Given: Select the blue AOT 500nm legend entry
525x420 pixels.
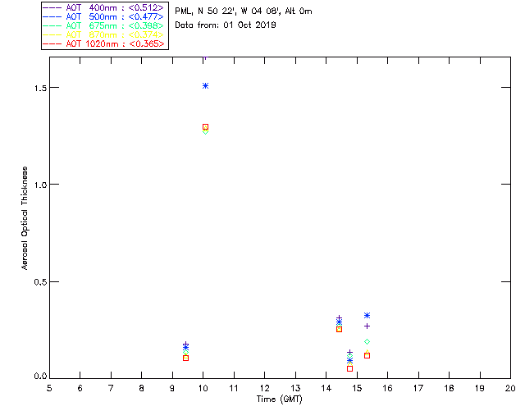Looking at the screenshot, I should tap(103, 16).
